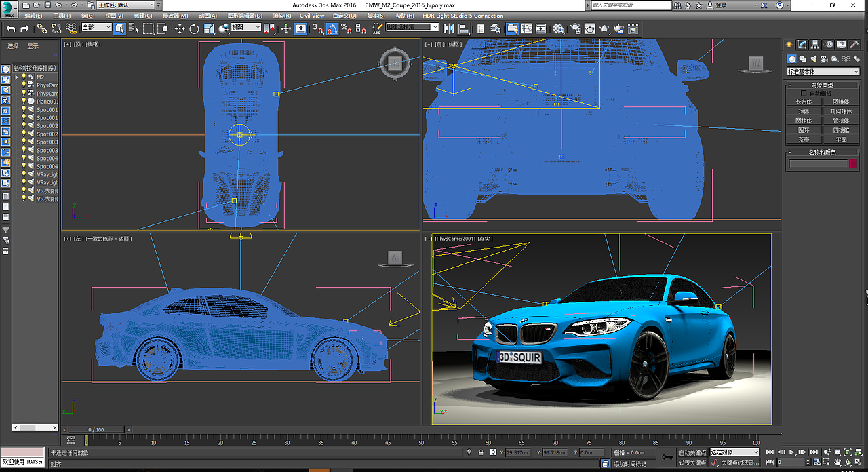Expand the M2 object in scene explorer
Screen dimensions: 868x472
click(x=16, y=77)
